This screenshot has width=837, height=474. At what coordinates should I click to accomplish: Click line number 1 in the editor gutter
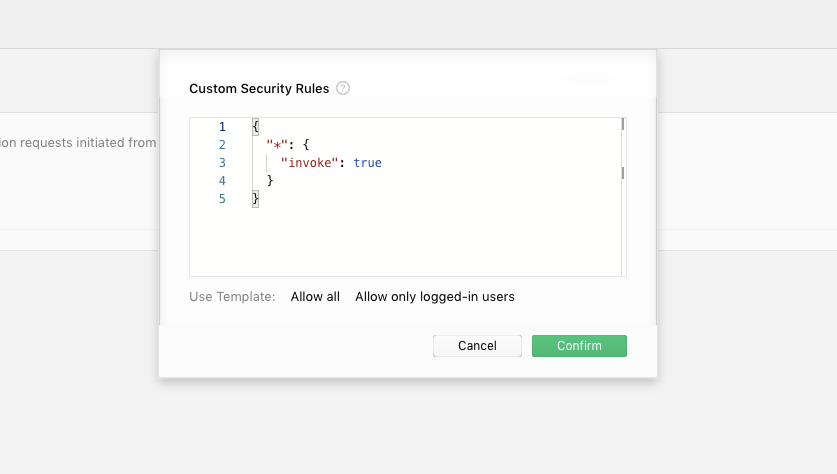point(222,127)
